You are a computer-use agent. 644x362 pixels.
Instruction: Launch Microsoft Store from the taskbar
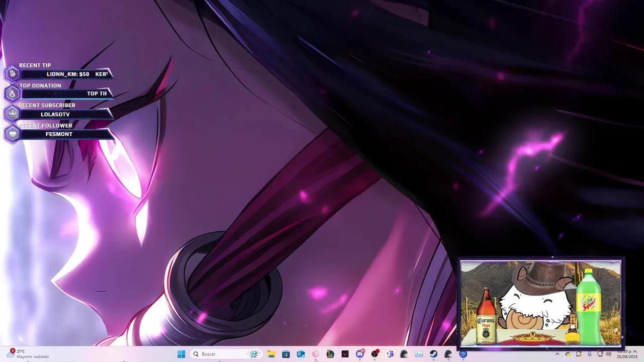pyautogui.click(x=286, y=354)
